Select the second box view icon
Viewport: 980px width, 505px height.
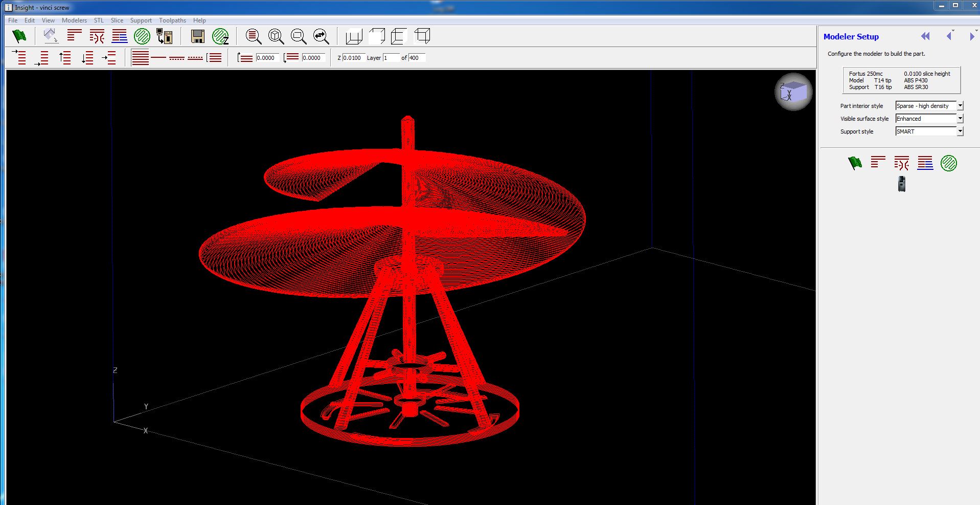tap(377, 36)
